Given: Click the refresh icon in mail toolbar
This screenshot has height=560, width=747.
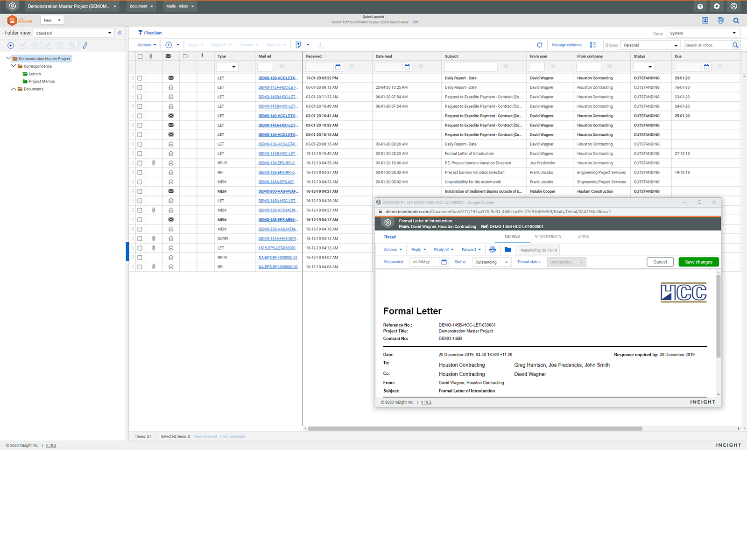Looking at the screenshot, I should [x=539, y=45].
